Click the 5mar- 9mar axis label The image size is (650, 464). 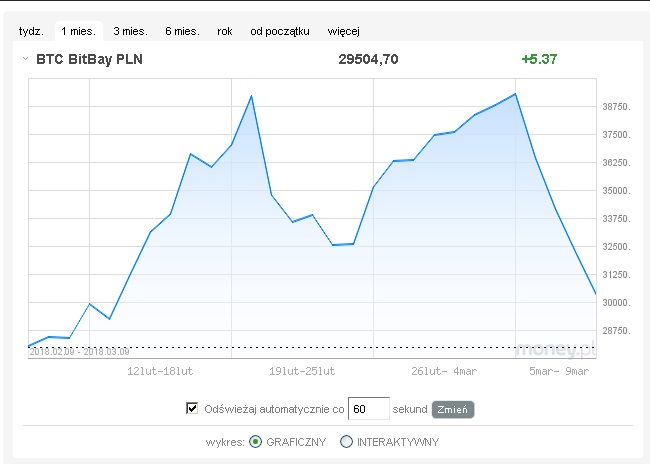(559, 371)
